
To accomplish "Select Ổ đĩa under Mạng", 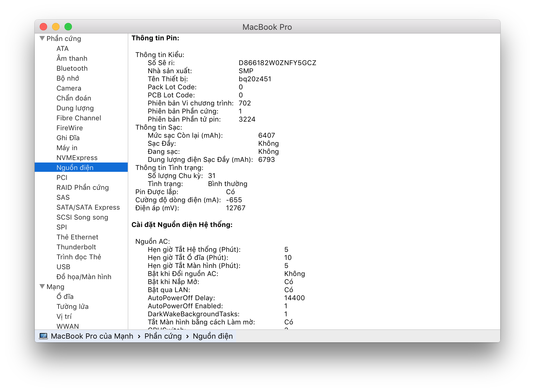I will point(65,297).
